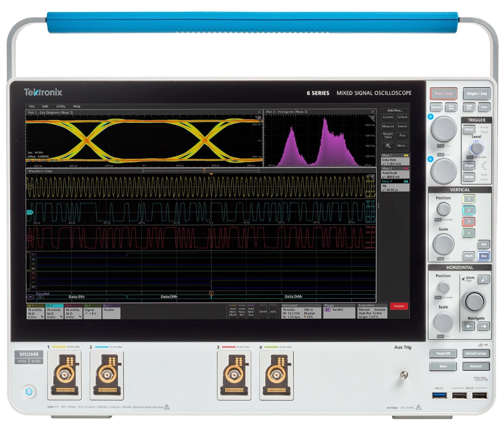Click the screen capture icon beside More
Viewport: 504px width, 428px height.
point(388,145)
